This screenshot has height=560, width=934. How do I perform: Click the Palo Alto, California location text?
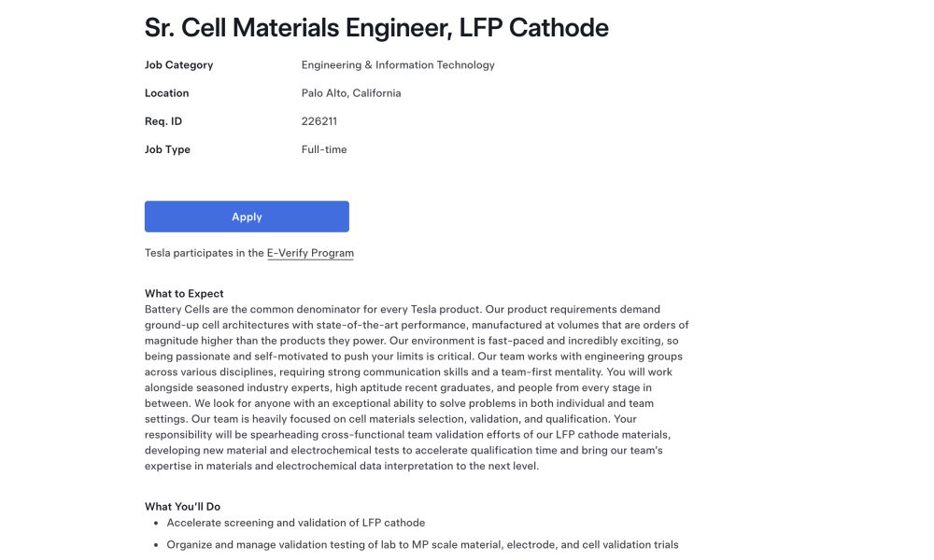coord(351,92)
